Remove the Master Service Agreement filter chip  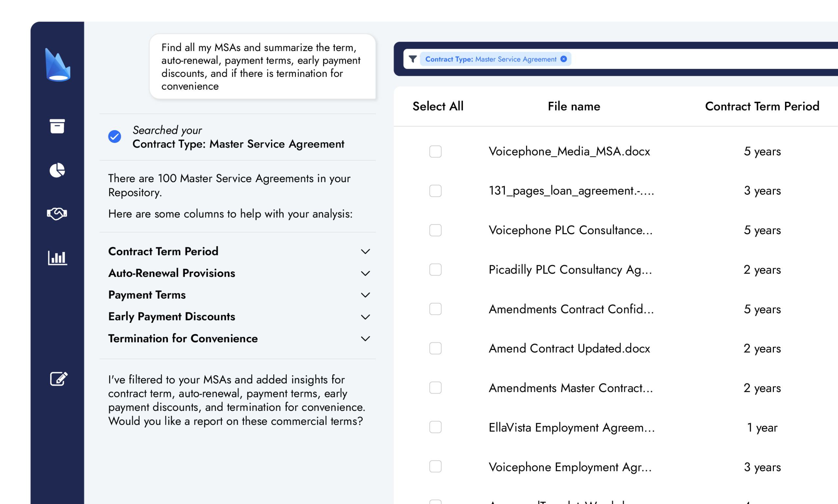563,59
